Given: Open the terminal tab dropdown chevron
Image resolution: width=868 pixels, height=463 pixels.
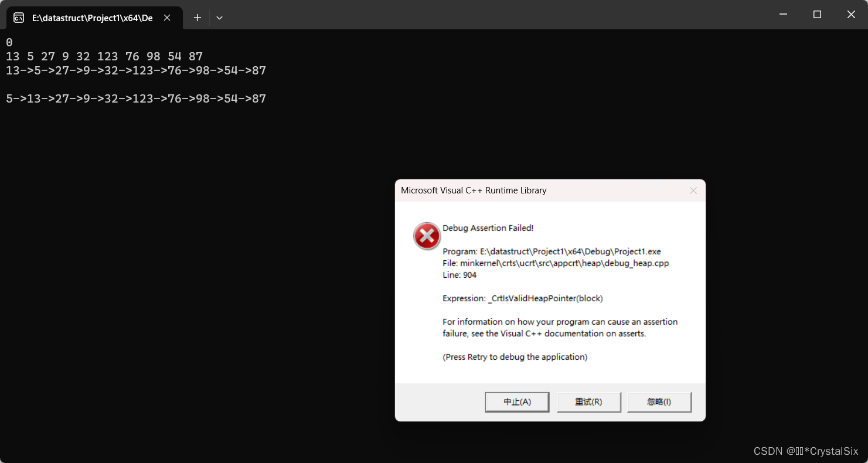Looking at the screenshot, I should (x=219, y=18).
